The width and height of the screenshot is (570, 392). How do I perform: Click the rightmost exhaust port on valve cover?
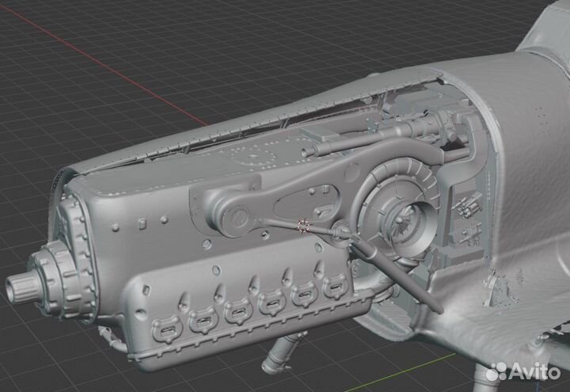(x=332, y=285)
